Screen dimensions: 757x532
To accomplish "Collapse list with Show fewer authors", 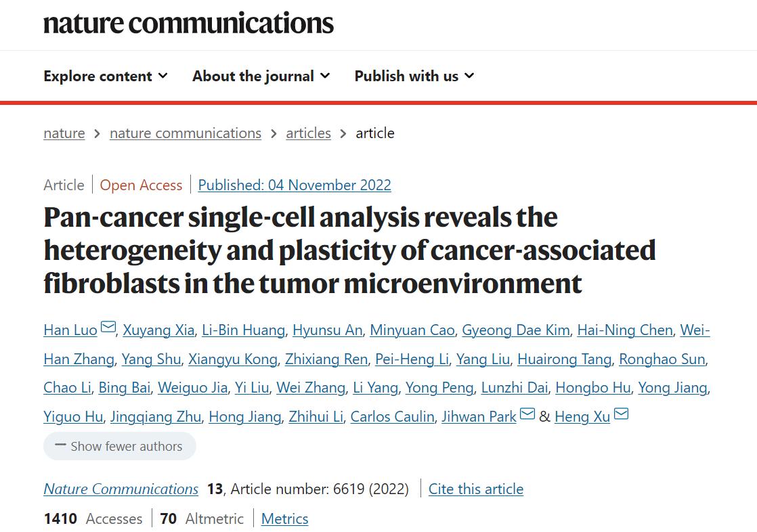I will [x=119, y=447].
